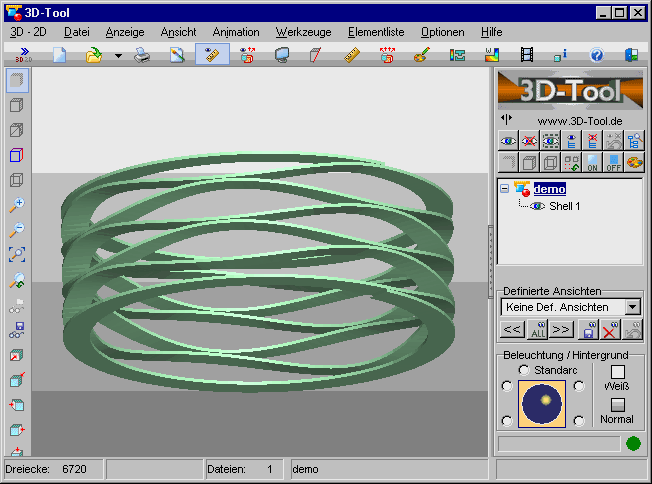Viewport: 652px width, 484px height.
Task: Click the open folder icon
Action: (x=94, y=55)
